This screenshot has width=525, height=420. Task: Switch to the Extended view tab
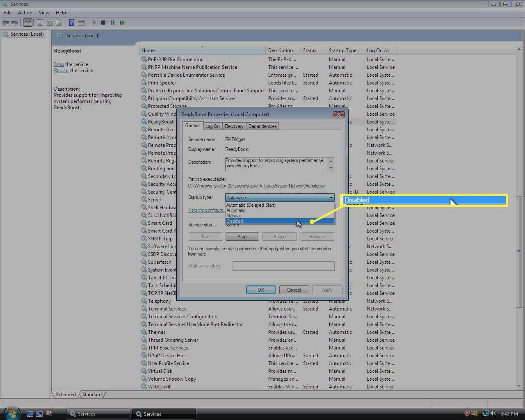[66, 395]
